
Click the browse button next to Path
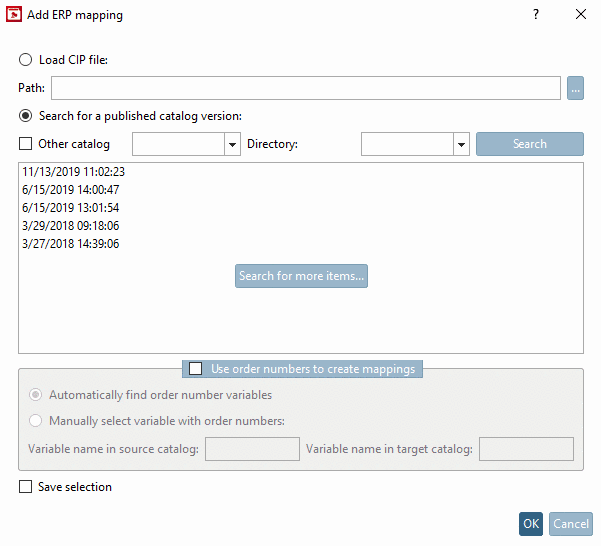(x=575, y=88)
